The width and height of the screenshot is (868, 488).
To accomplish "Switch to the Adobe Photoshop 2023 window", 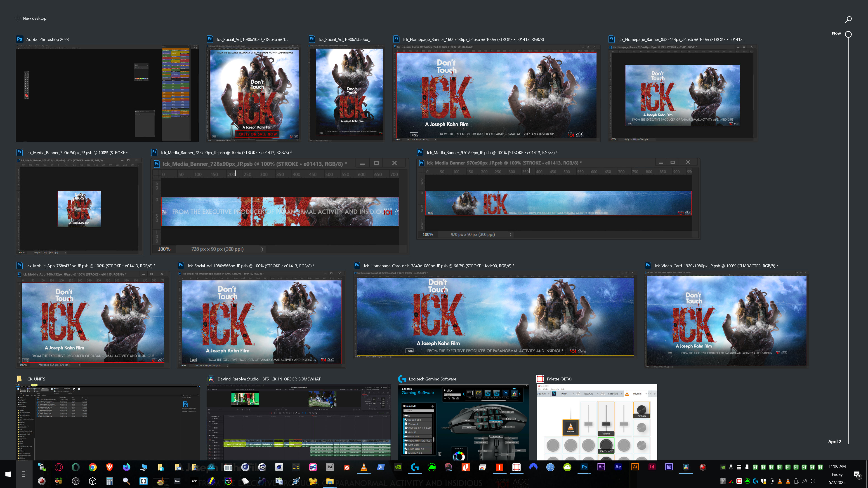I will coord(107,93).
